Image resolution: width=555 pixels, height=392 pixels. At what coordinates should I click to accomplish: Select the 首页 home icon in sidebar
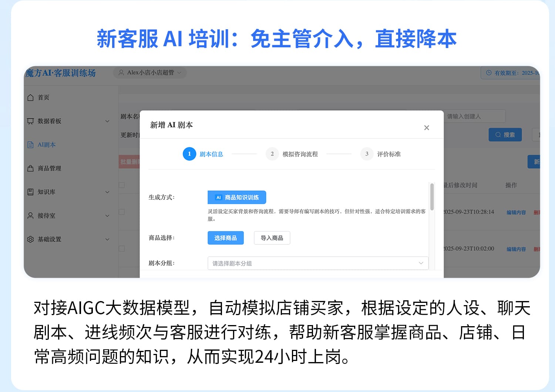click(30, 97)
